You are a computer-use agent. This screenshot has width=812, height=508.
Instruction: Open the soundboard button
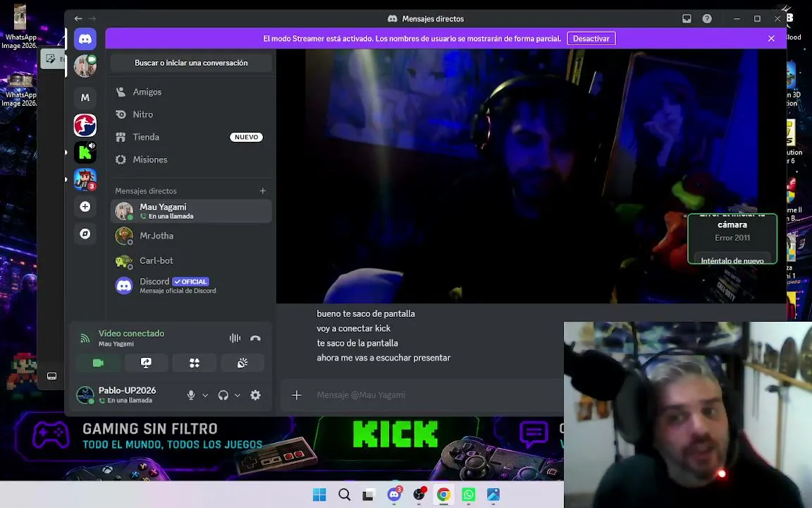242,363
